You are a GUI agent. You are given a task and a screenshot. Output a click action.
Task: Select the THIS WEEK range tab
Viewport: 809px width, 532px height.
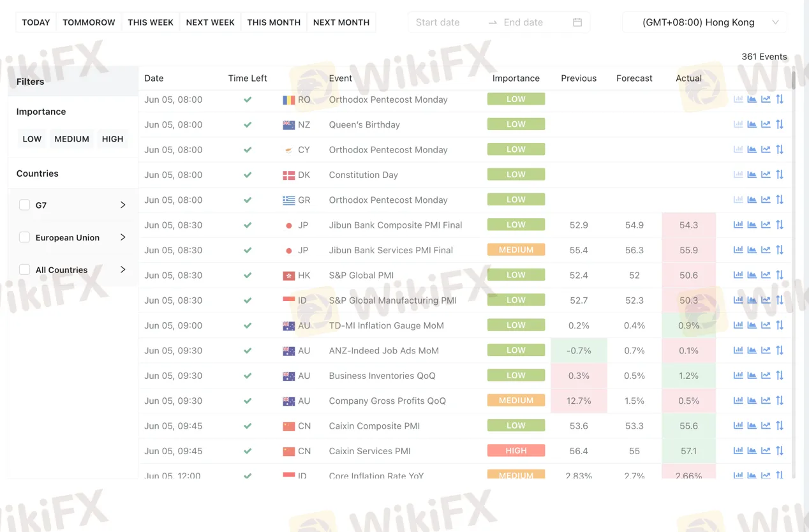coord(151,22)
